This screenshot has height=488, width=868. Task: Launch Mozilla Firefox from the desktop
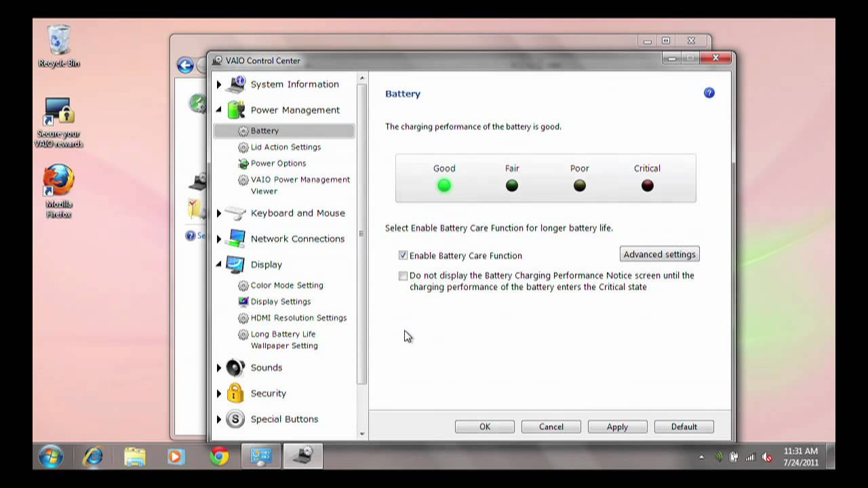click(x=59, y=191)
